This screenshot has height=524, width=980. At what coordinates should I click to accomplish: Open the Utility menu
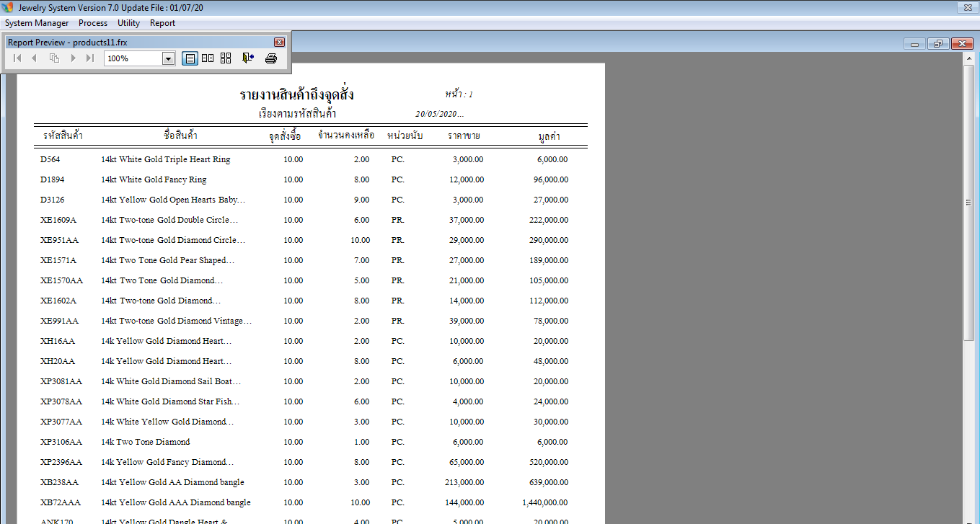(128, 23)
